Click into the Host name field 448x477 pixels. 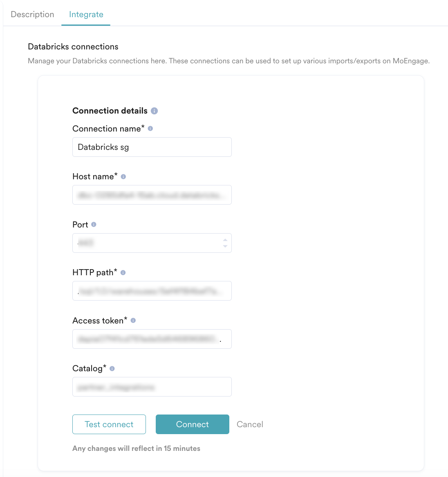point(152,195)
